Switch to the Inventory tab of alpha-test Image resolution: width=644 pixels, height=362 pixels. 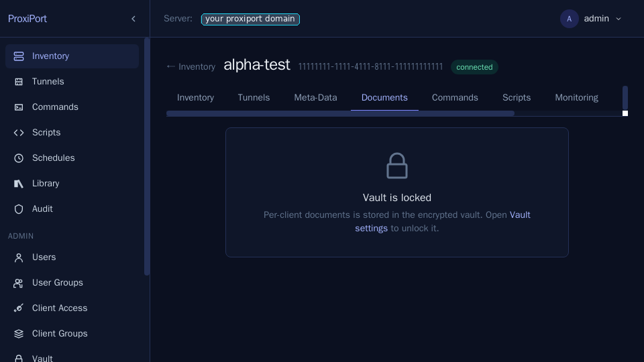pyautogui.click(x=195, y=98)
